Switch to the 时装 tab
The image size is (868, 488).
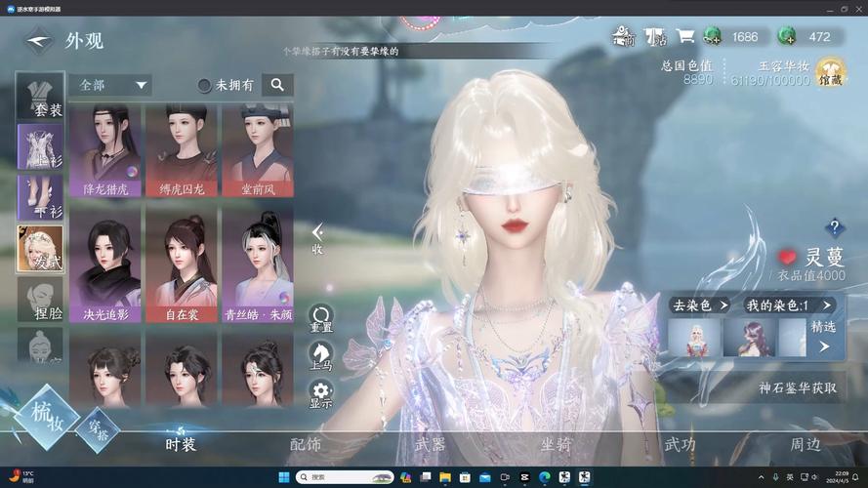(181, 444)
